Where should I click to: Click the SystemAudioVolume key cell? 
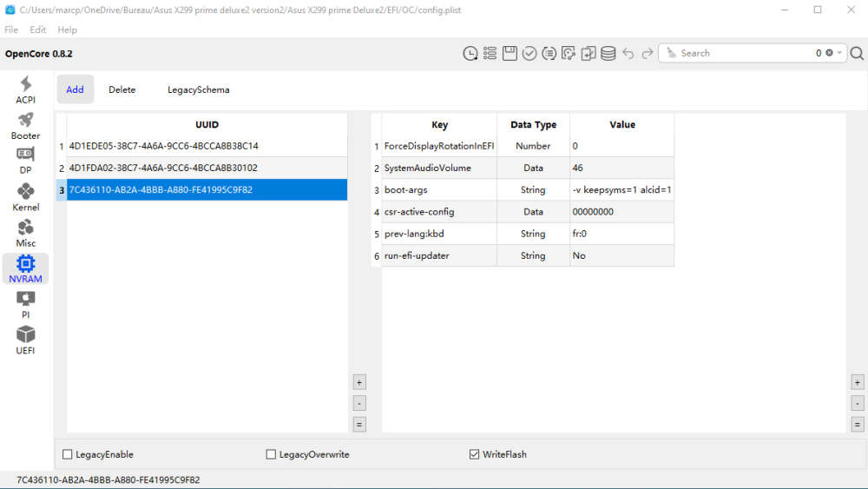[x=439, y=168]
